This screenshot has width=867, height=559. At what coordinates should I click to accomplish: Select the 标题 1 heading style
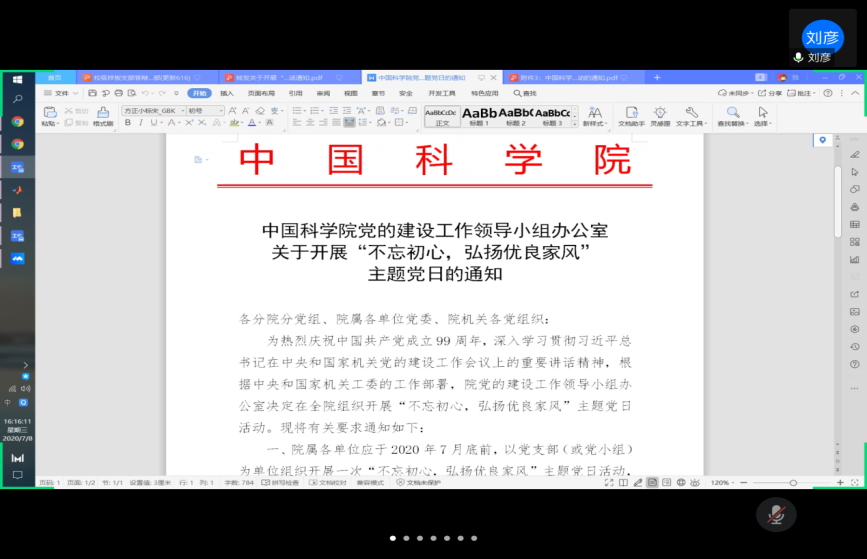coord(479,116)
